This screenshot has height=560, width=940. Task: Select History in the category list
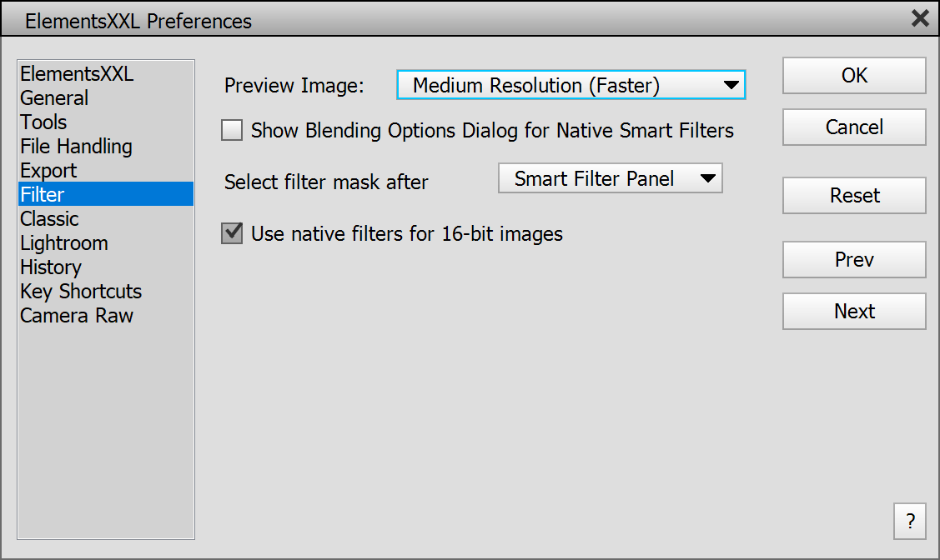(51, 267)
